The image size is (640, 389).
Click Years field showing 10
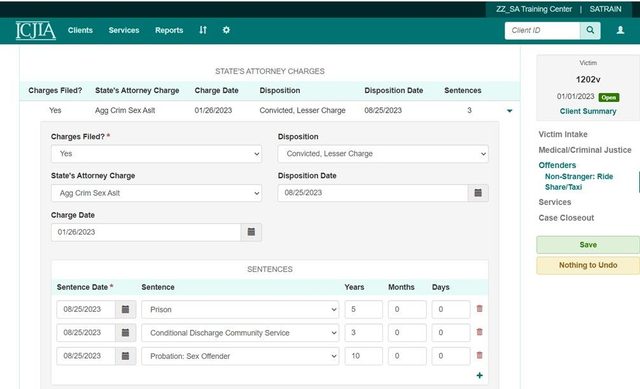pyautogui.click(x=364, y=356)
